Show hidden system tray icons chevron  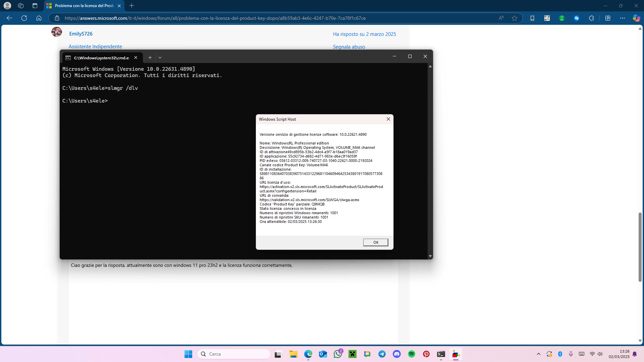point(539,354)
